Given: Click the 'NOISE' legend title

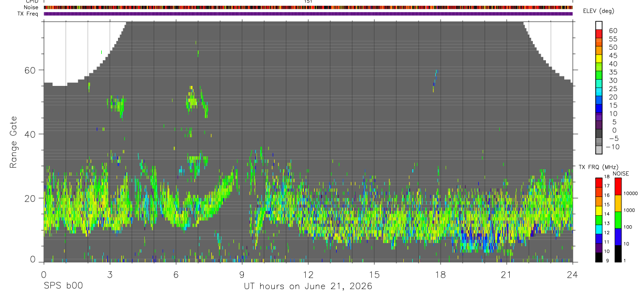Looking at the screenshot, I should pos(621,174).
